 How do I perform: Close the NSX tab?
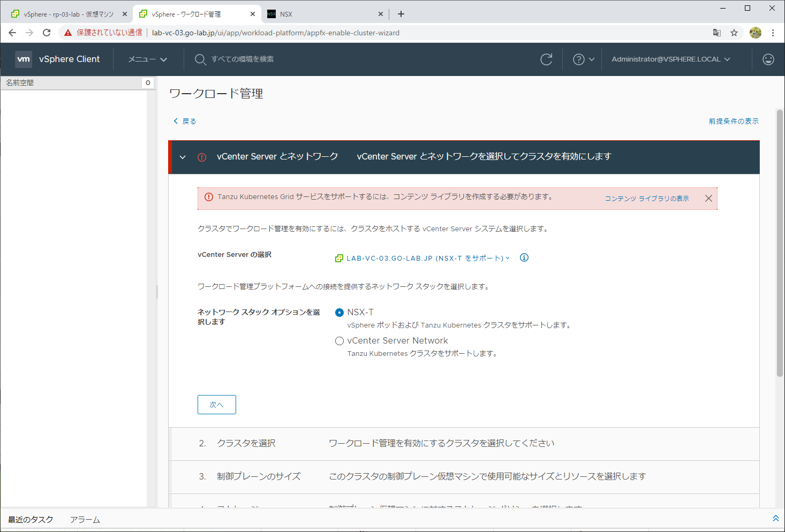point(381,14)
